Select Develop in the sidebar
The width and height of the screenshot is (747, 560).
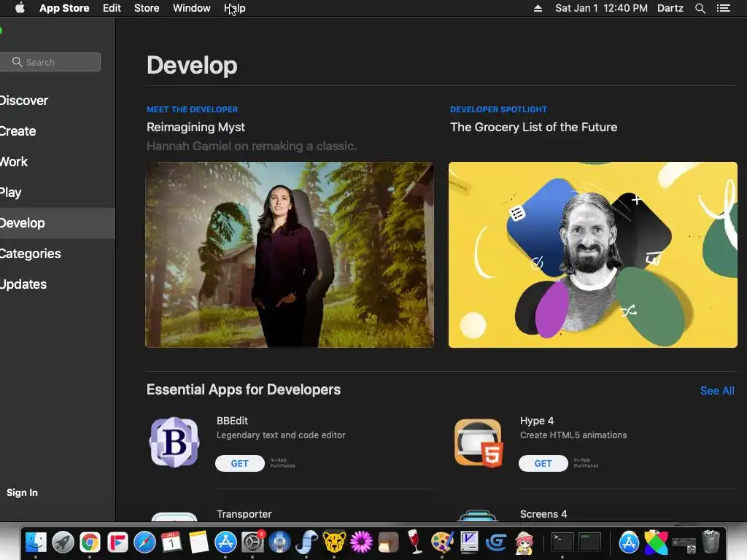tap(57, 223)
